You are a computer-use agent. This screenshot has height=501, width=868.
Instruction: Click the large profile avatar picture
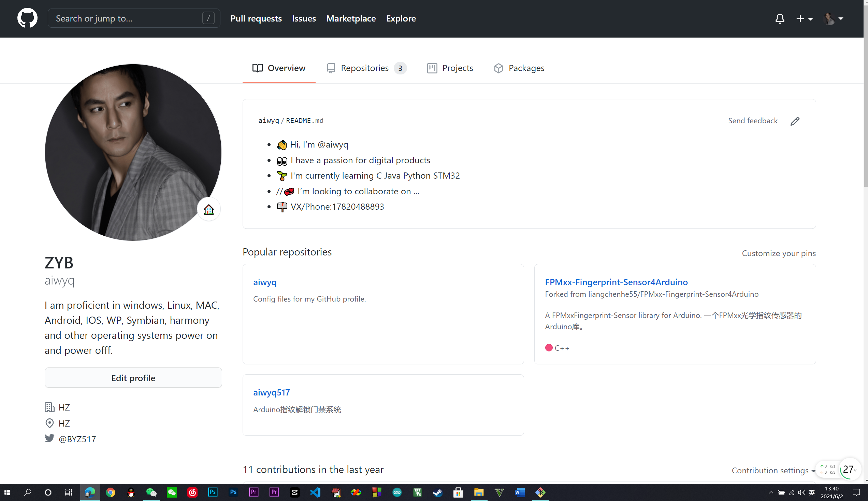pyautogui.click(x=133, y=152)
